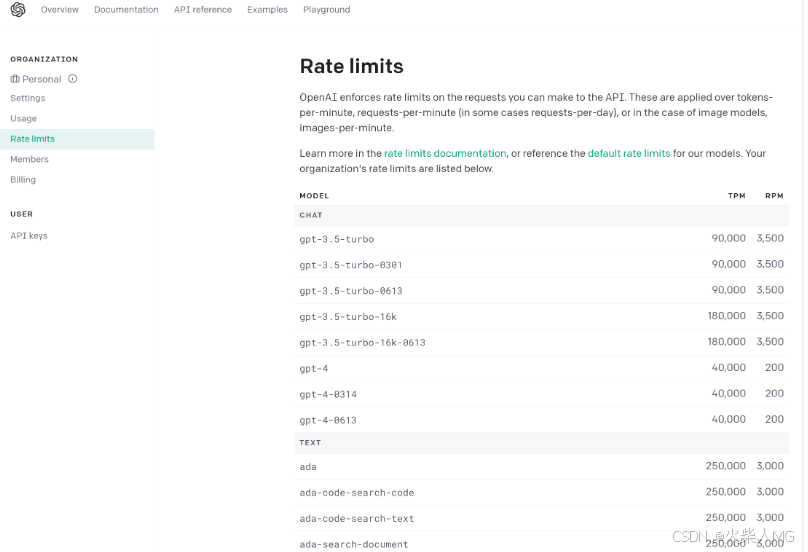Screen dimensions: 808x552
Task: Open Members in the sidebar
Action: click(x=29, y=159)
